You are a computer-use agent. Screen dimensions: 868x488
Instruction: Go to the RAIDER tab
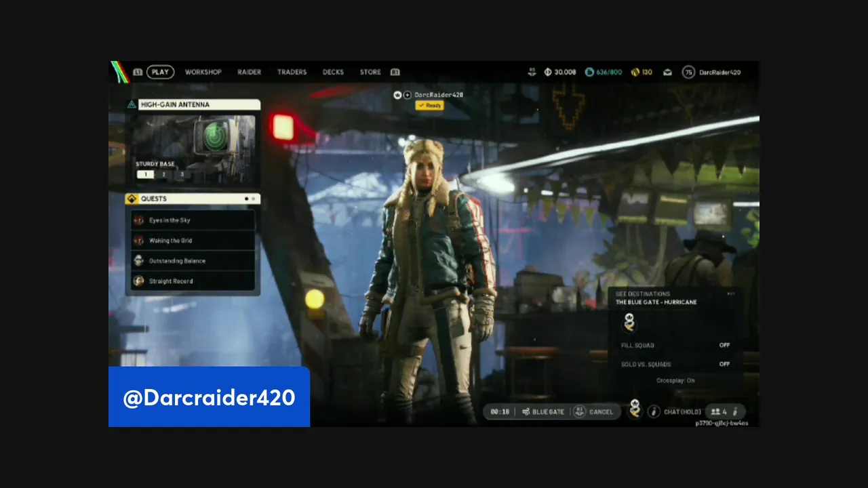click(249, 72)
